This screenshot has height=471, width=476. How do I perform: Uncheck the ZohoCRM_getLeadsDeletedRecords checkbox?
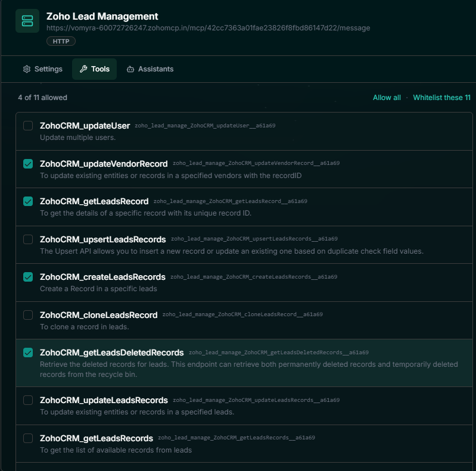(28, 353)
